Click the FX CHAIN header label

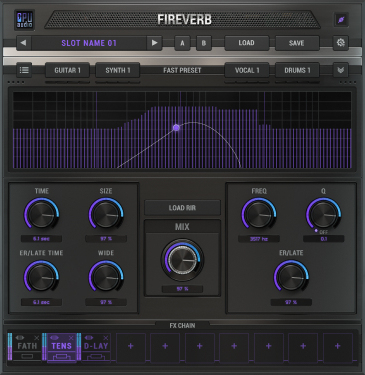[x=182, y=325]
